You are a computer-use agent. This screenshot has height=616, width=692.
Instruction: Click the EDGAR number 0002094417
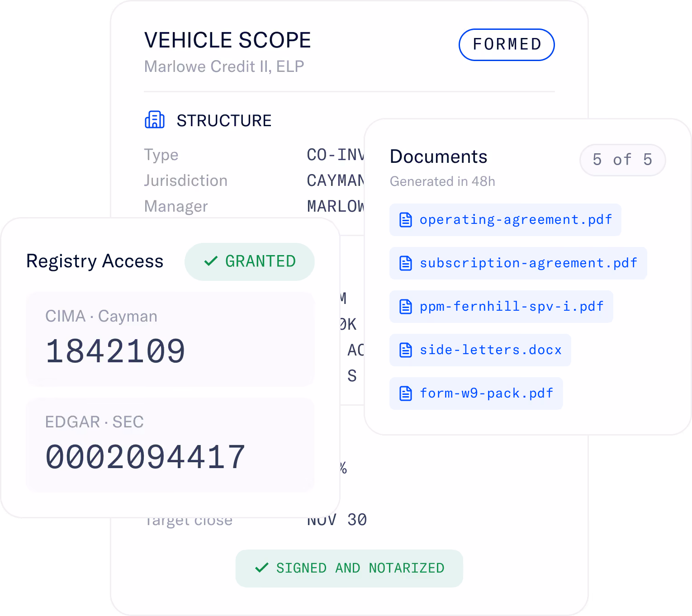point(145,457)
